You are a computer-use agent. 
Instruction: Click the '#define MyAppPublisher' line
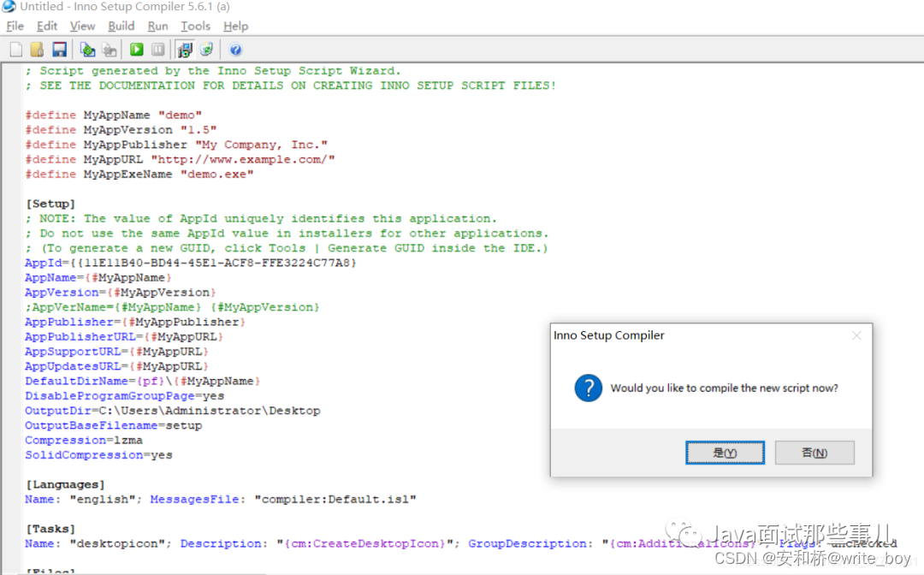click(176, 145)
